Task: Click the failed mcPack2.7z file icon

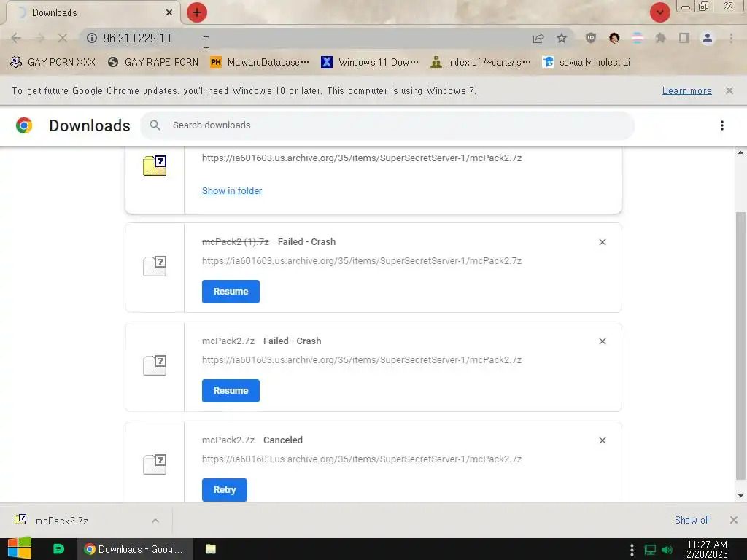Action: 155,365
